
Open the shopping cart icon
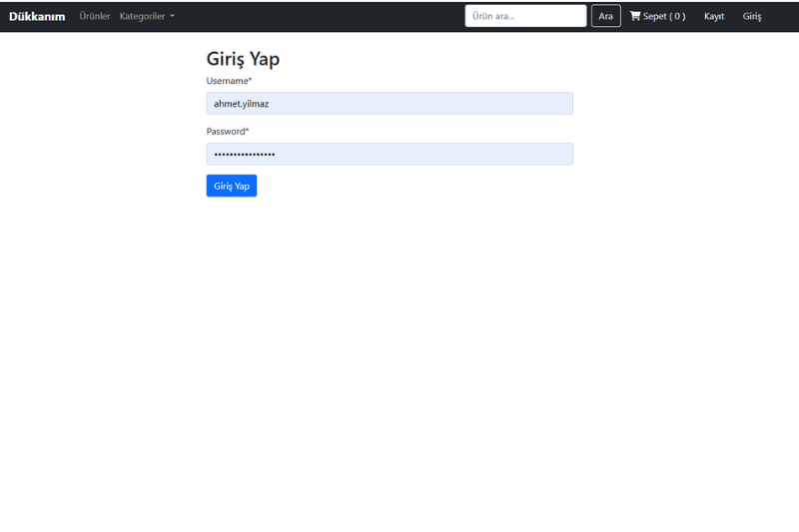[635, 16]
